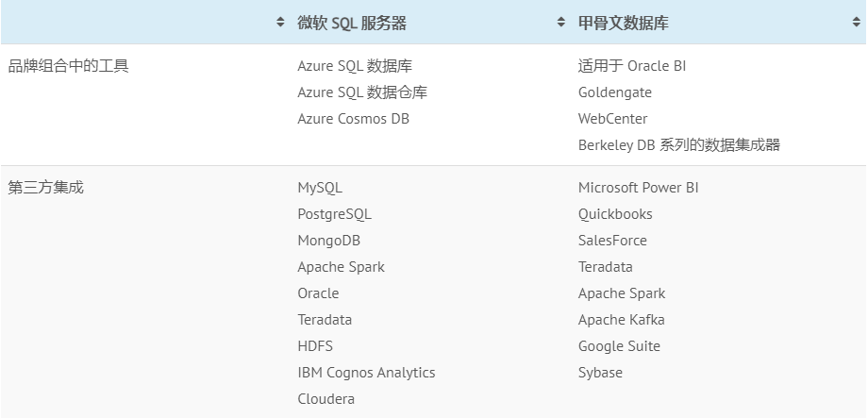This screenshot has width=868, height=418.
Task: Click the sort arrows of the 甲骨文数据库 column
Action: click(x=856, y=23)
